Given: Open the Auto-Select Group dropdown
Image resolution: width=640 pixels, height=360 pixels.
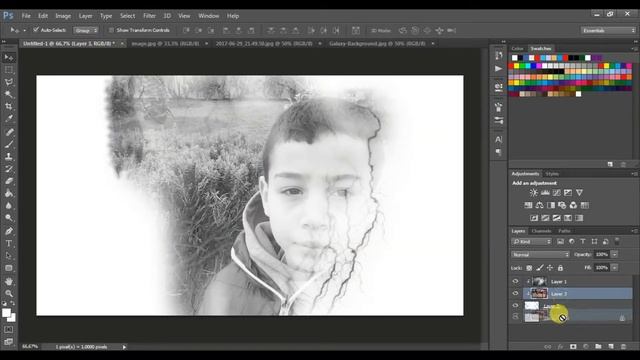Looking at the screenshot, I should click(86, 30).
